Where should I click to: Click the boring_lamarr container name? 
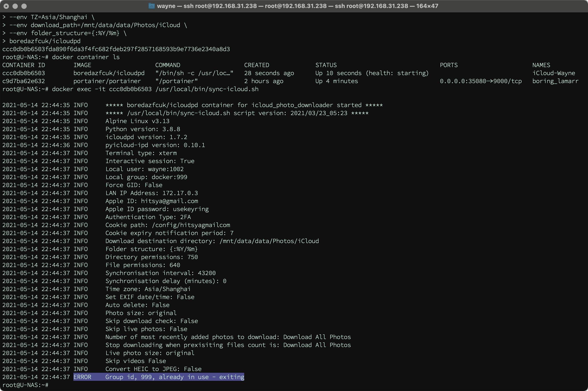coord(555,81)
